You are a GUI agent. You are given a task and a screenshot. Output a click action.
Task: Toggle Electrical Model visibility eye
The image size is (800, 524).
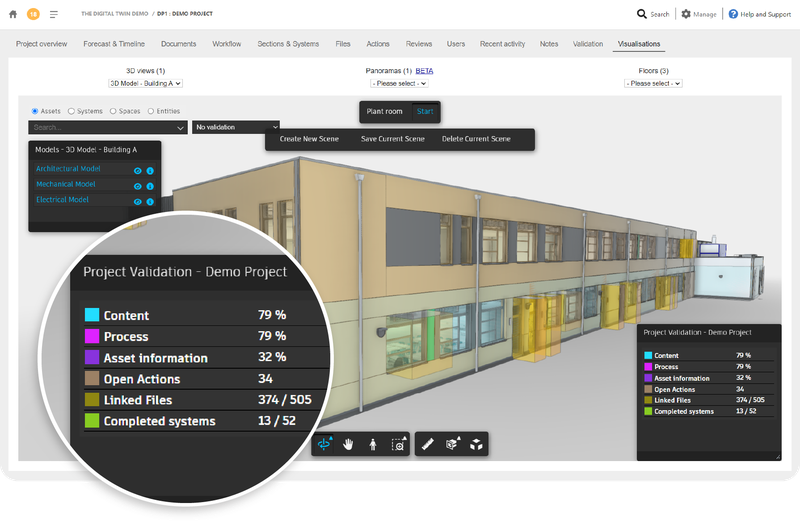(x=137, y=202)
